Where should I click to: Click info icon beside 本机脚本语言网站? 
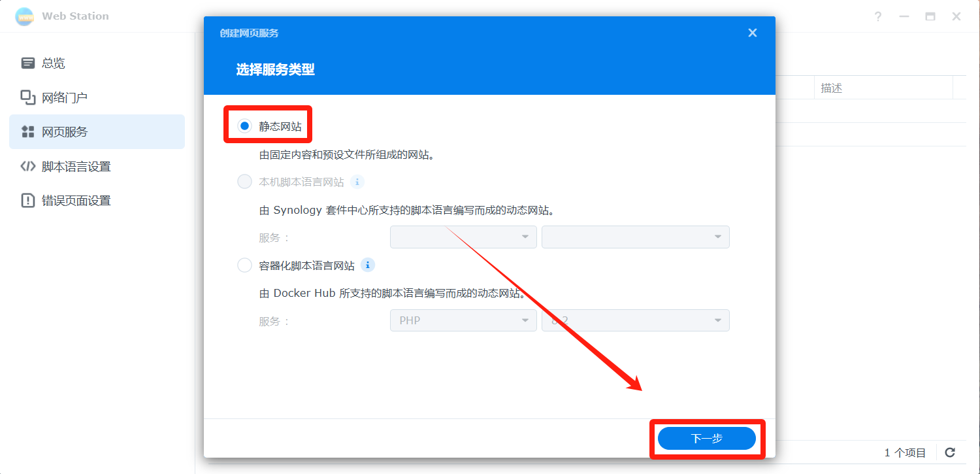click(357, 182)
